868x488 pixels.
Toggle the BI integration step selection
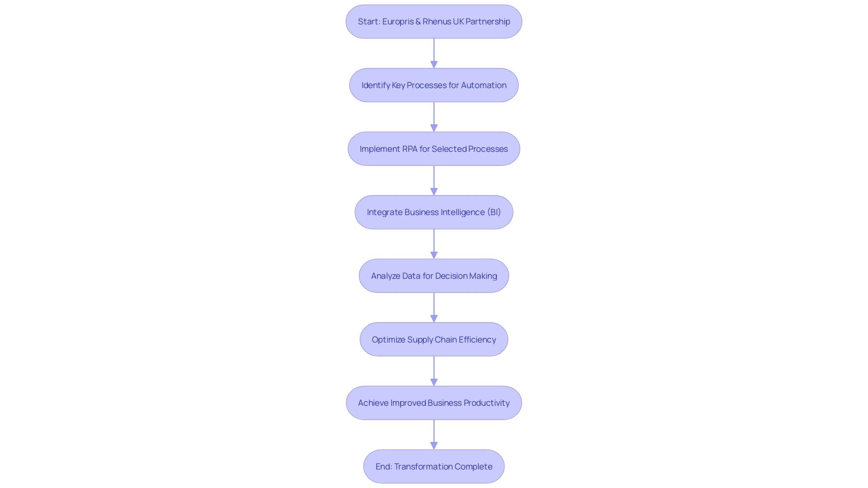coord(434,212)
